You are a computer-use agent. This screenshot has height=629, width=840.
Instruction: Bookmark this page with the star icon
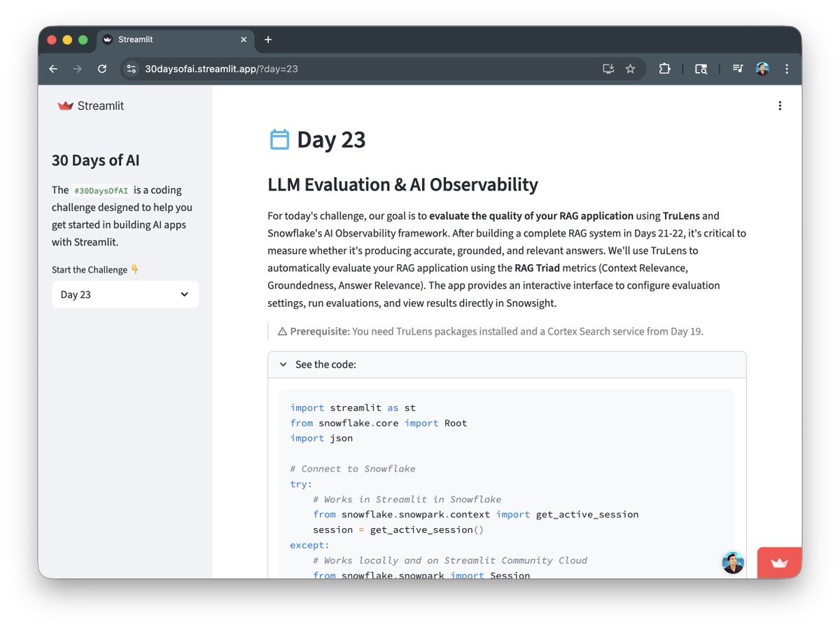pos(630,69)
